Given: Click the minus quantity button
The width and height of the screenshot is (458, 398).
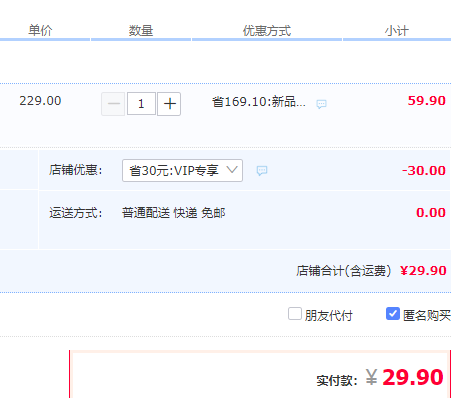Looking at the screenshot, I should (x=113, y=104).
